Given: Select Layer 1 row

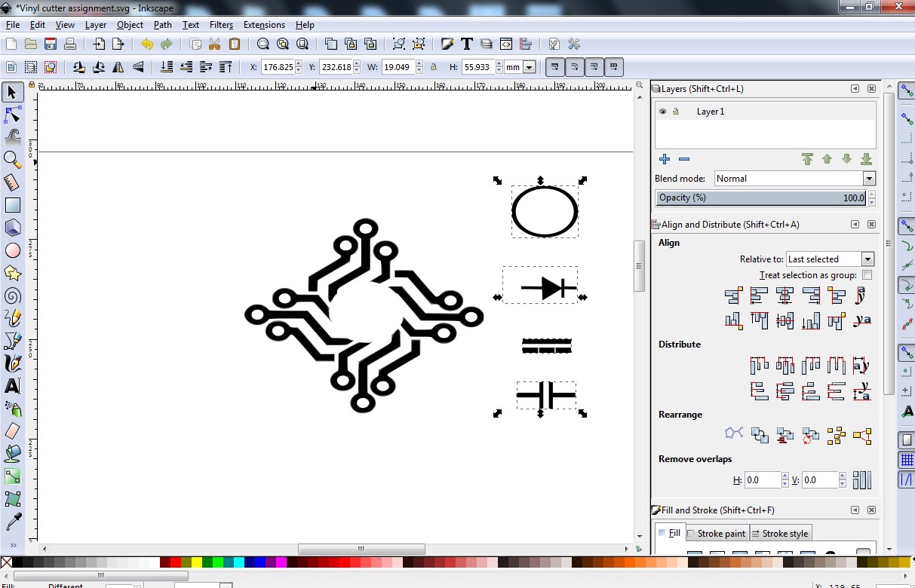Looking at the screenshot, I should [x=765, y=112].
